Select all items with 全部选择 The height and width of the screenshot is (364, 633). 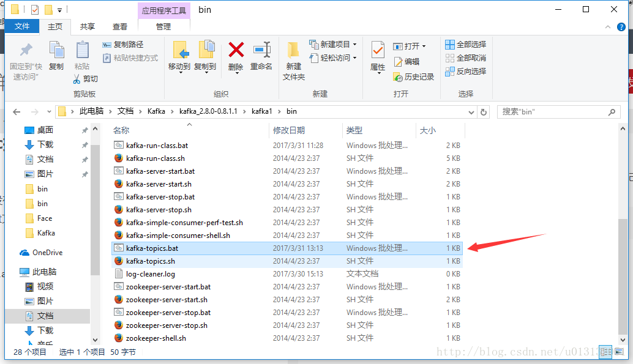(465, 43)
